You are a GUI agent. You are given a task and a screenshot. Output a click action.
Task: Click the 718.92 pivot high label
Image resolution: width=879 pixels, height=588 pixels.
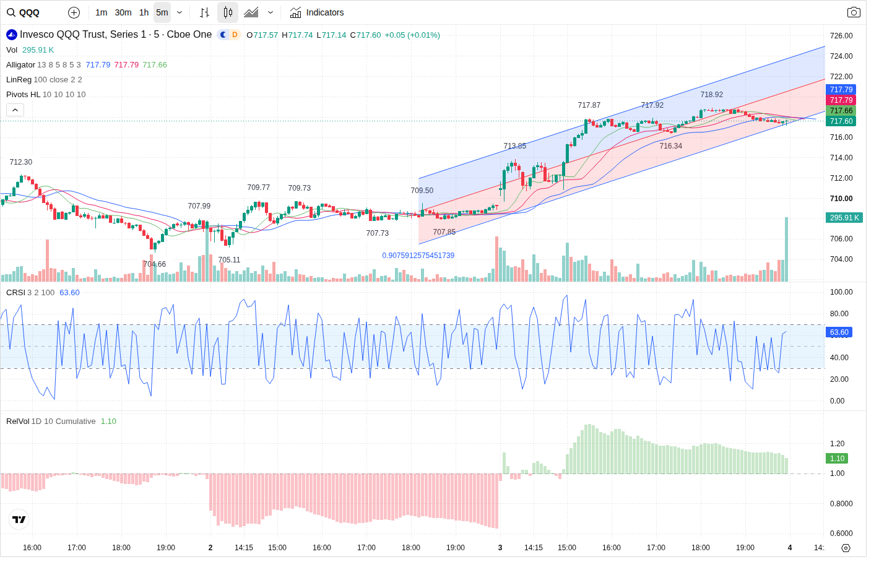click(x=711, y=95)
